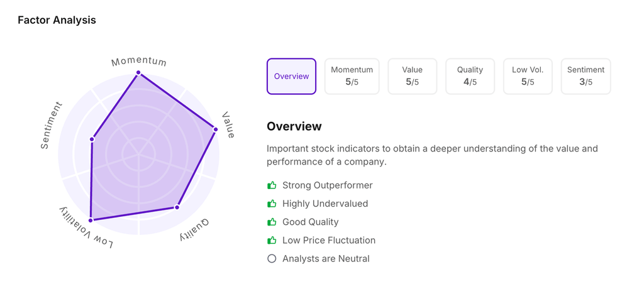Click the Analysts are Neutral text
644x289 pixels.
[x=326, y=258]
